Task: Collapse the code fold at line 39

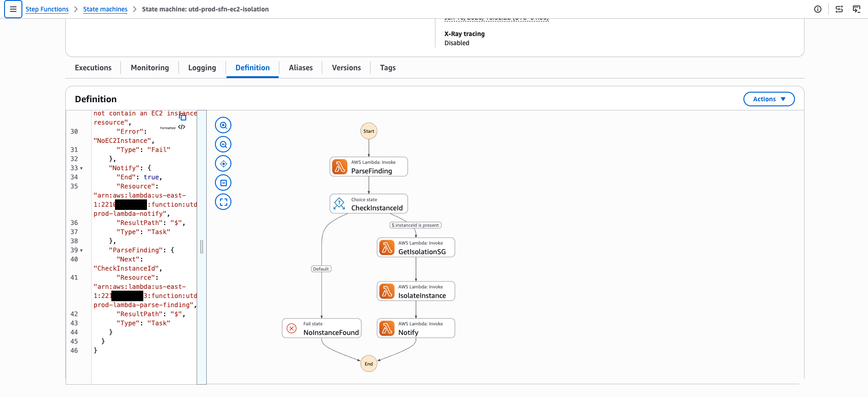Action: [81, 251]
